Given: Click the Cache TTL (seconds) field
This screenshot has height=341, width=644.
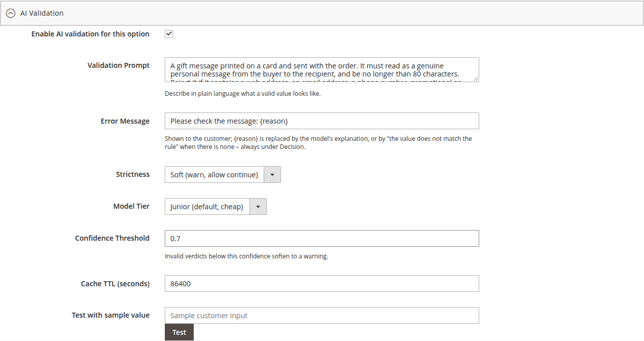Looking at the screenshot, I should pyautogui.click(x=321, y=284).
